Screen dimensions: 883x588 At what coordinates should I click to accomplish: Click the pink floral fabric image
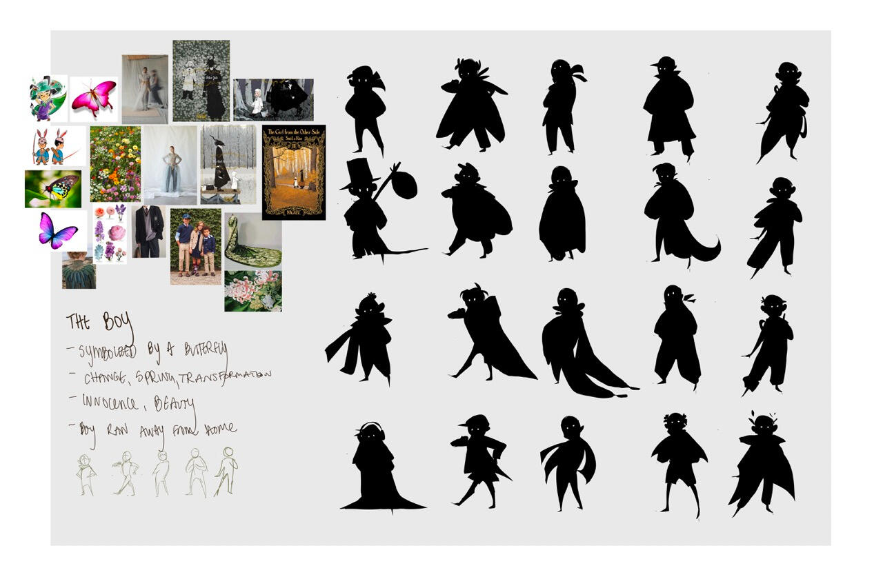point(252,291)
